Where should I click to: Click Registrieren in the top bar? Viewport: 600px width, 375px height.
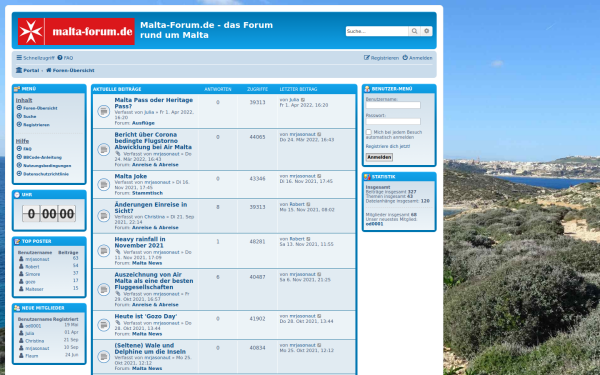click(x=382, y=58)
